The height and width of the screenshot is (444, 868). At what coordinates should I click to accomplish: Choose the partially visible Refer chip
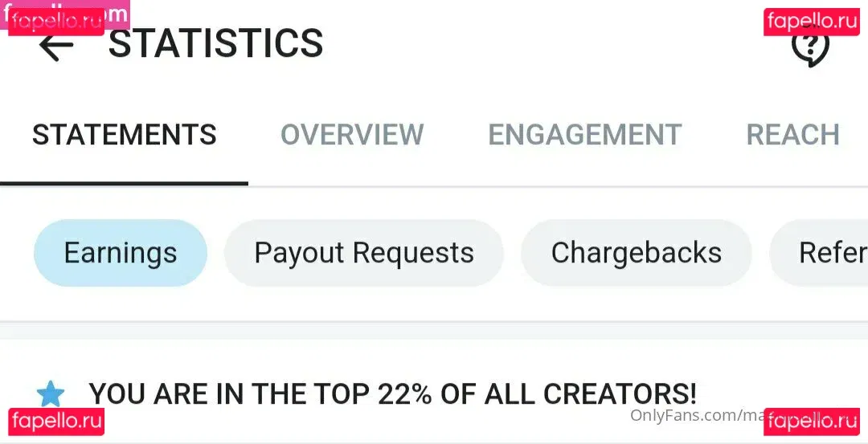pyautogui.click(x=828, y=253)
